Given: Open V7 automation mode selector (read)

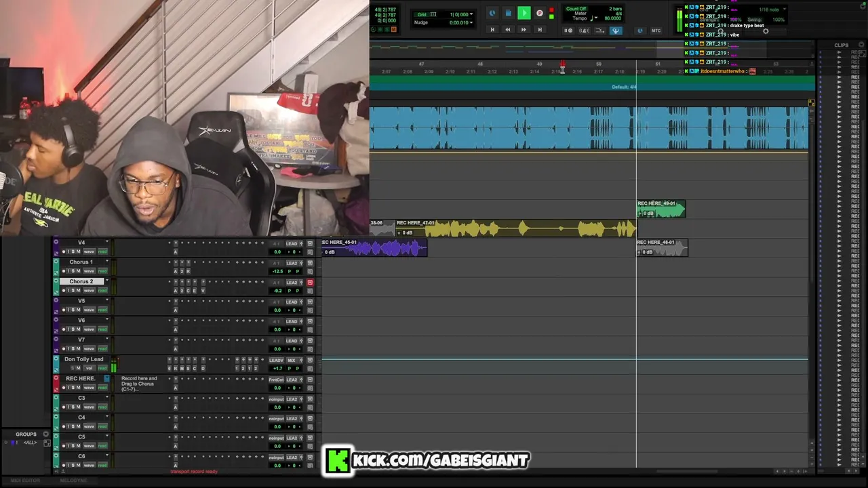Looking at the screenshot, I should click(x=102, y=349).
